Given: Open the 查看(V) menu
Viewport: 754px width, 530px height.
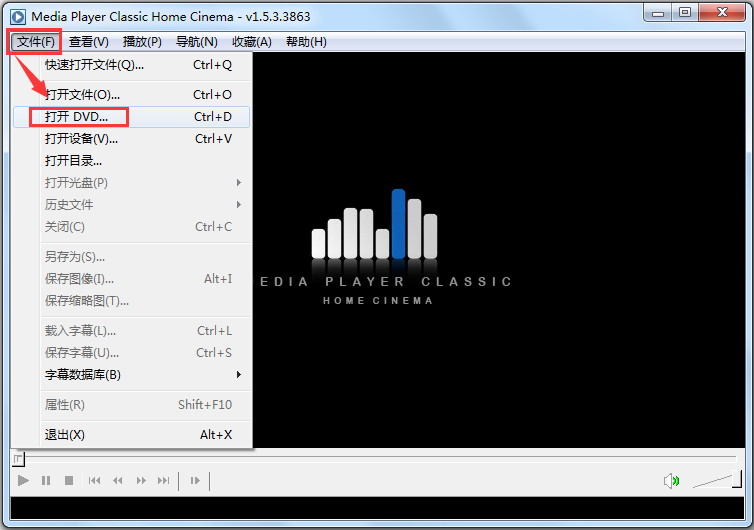Looking at the screenshot, I should coord(89,42).
